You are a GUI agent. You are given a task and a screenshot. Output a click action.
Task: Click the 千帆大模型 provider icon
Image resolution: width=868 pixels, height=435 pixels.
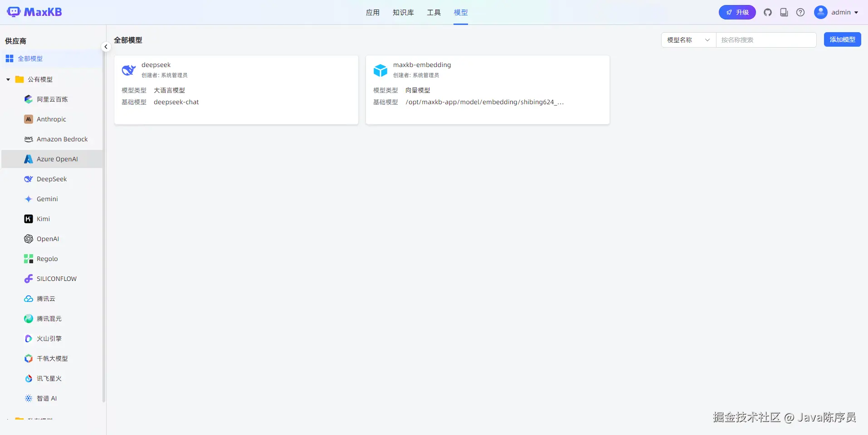tap(29, 358)
